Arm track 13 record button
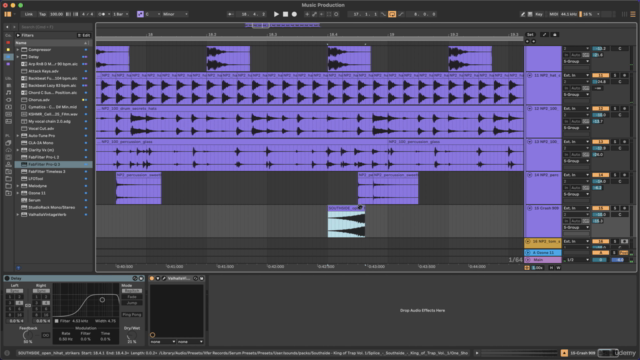This screenshot has width=640, height=360. 624,142
